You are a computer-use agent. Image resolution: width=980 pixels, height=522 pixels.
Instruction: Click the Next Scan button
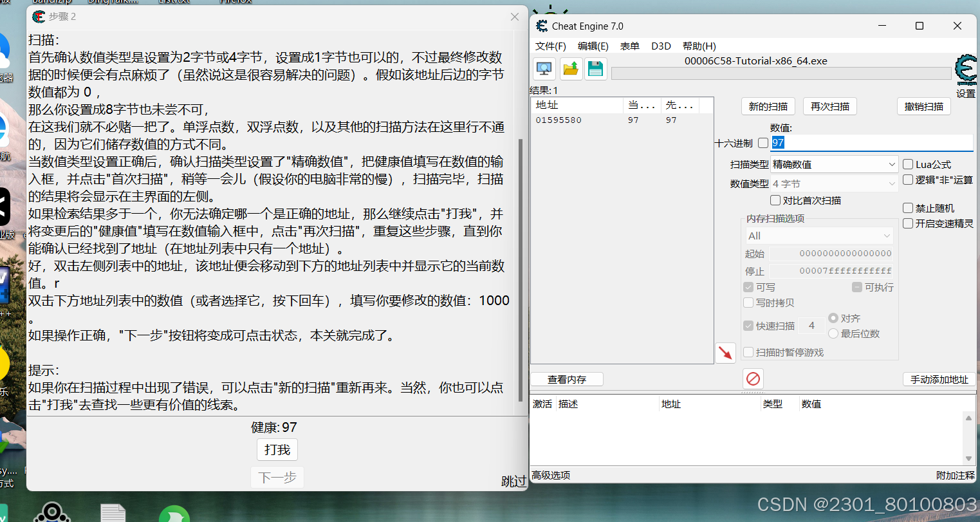click(x=830, y=106)
